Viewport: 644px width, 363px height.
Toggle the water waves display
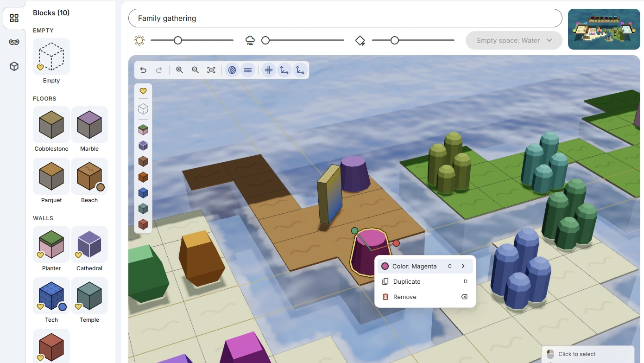pyautogui.click(x=248, y=70)
